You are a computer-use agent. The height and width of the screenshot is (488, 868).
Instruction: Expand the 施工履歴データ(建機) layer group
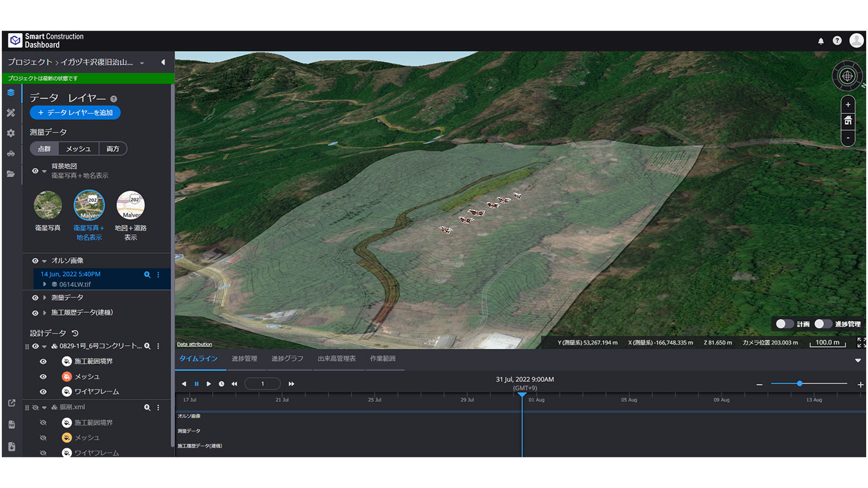click(45, 313)
